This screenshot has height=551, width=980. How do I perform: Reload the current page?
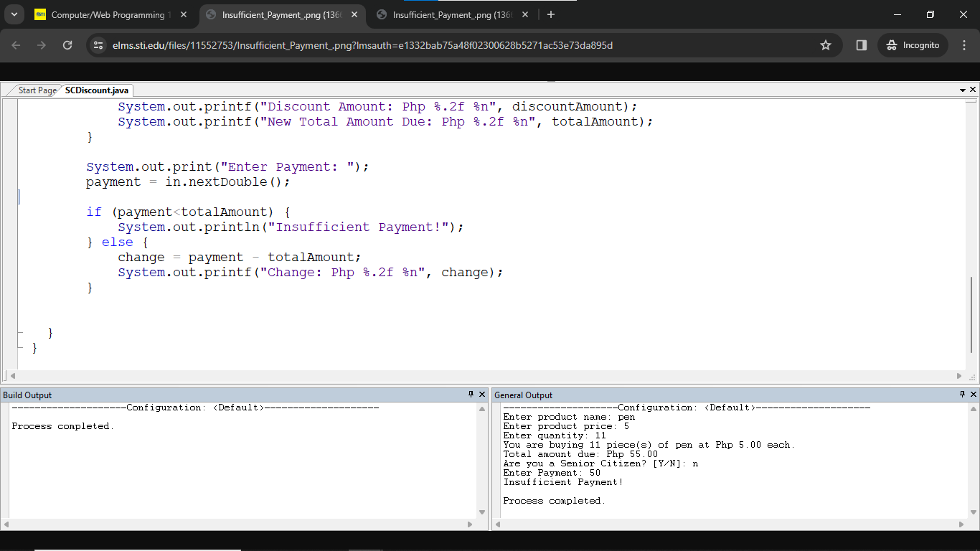coord(67,45)
